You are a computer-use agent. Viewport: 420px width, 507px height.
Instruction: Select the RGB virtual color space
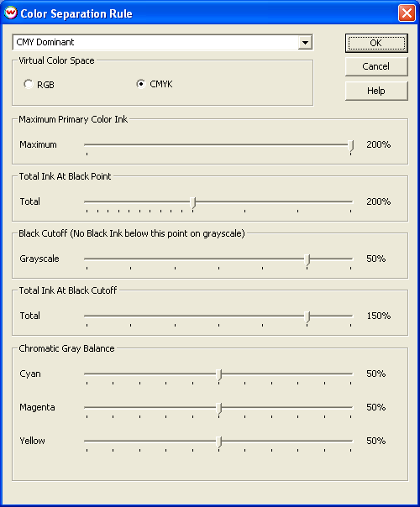click(29, 85)
